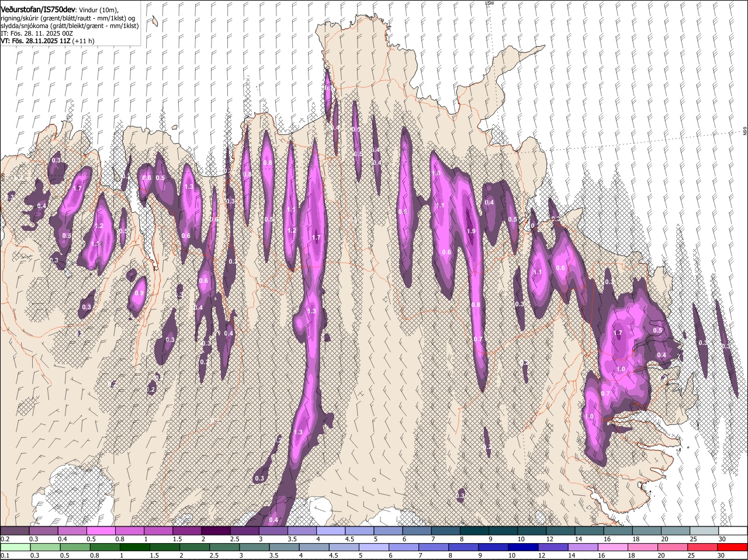
Task: Pick deep blue lower swatch starting at 10
Action: tap(523, 547)
